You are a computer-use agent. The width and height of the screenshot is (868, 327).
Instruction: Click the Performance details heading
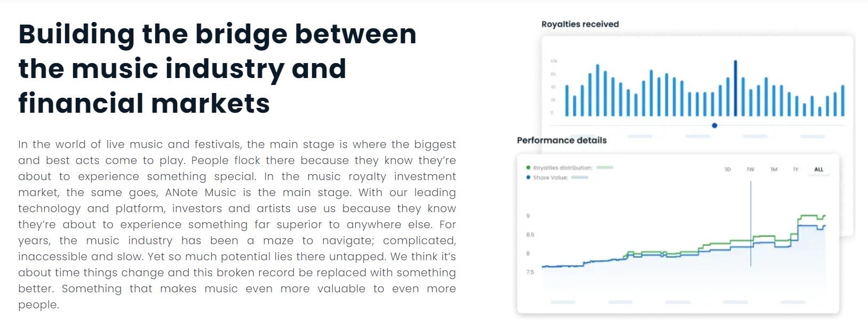click(562, 140)
